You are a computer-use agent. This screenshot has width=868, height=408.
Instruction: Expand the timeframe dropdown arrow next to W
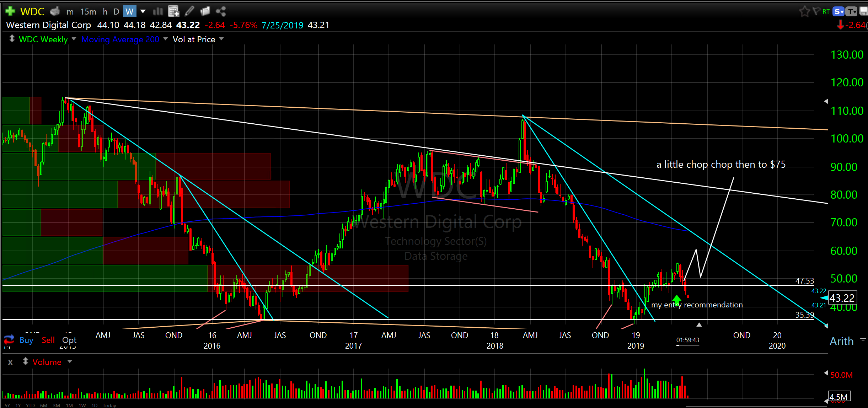[x=143, y=11]
